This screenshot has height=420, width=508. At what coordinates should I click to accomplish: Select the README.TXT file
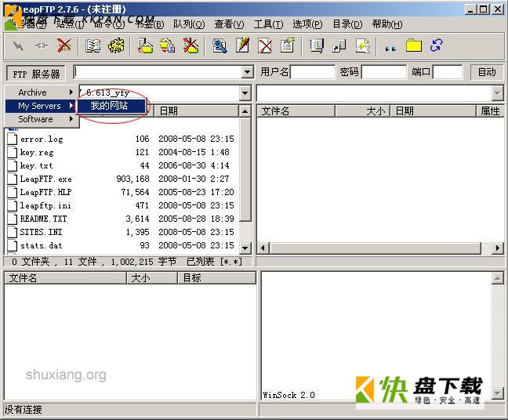point(43,219)
